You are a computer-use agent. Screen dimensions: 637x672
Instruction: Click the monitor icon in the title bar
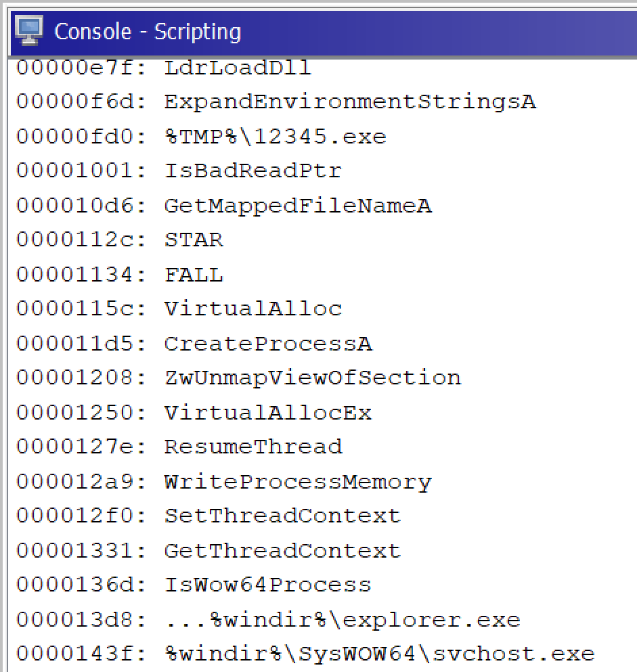28,31
